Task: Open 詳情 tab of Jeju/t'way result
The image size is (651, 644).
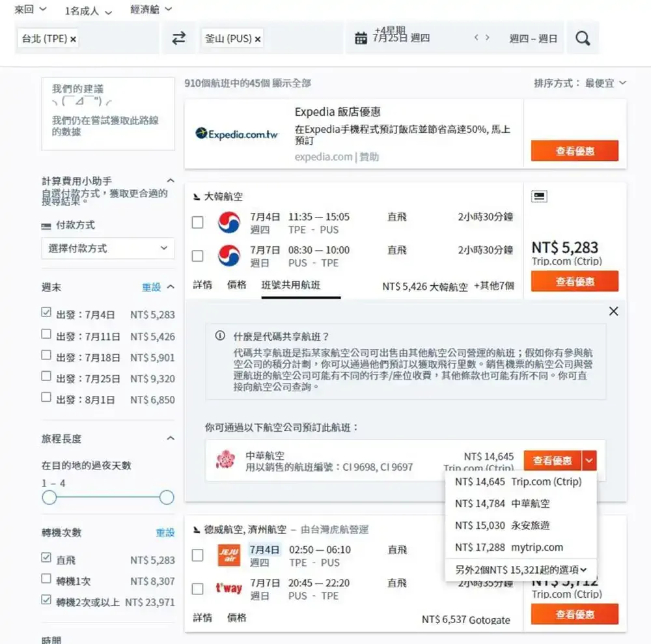Action: click(202, 618)
